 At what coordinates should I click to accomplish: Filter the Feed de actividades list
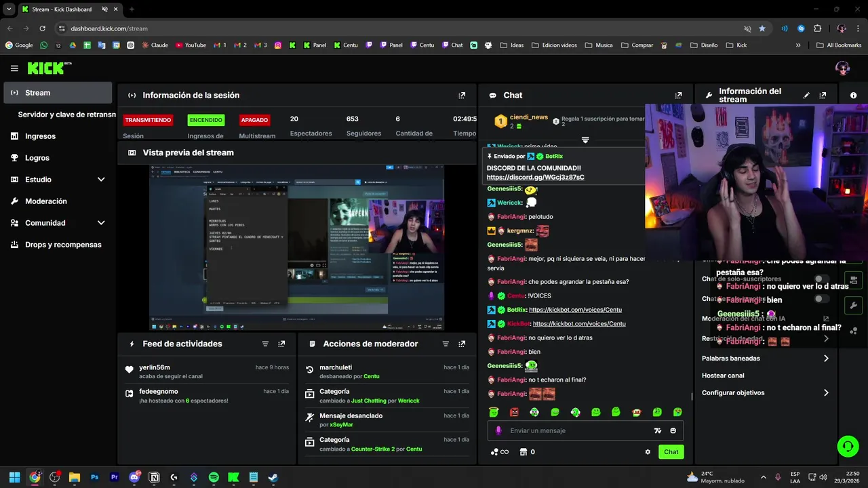click(x=265, y=344)
